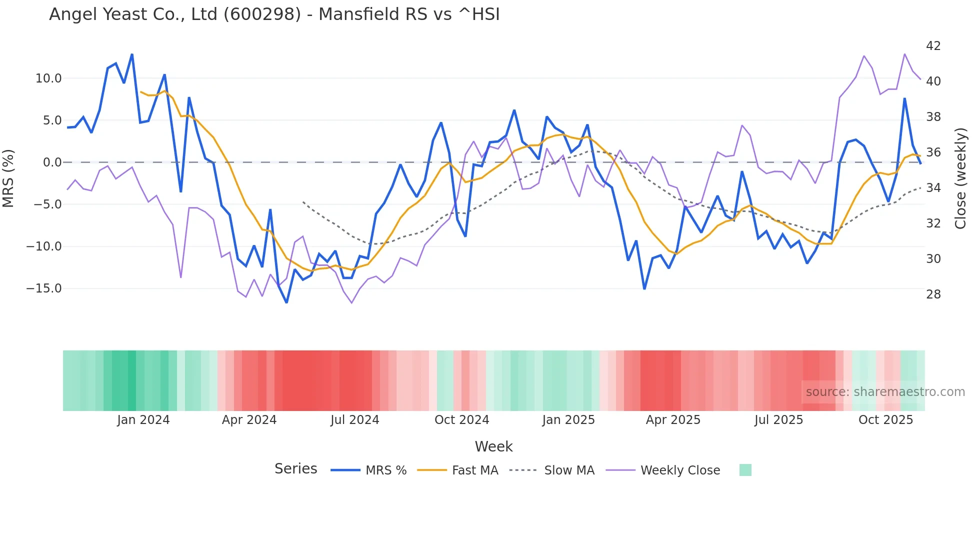Click the Apr 2025 axis label
Viewport: 980px width, 551px height.
(673, 420)
